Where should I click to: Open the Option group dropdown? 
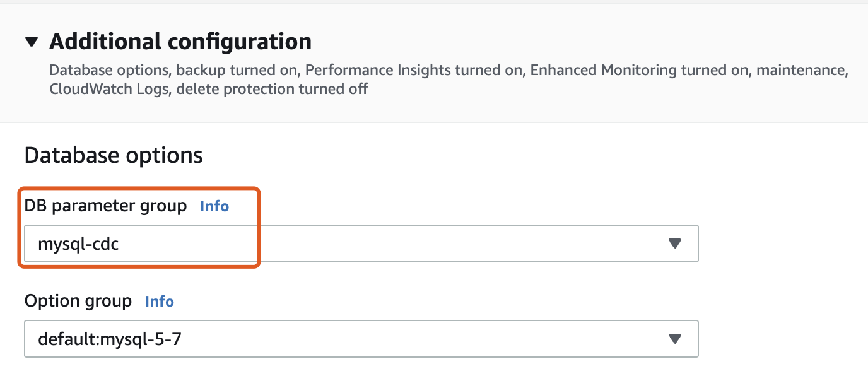pos(361,339)
